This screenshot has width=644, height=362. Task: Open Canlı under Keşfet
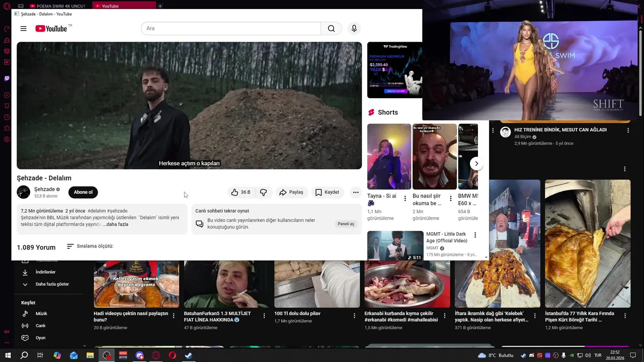[x=40, y=326]
